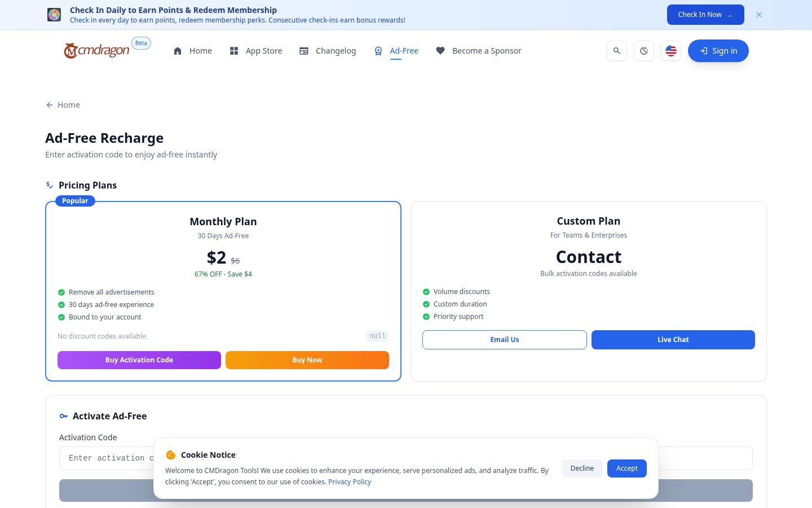Image resolution: width=812 pixels, height=508 pixels.
Task: Click the 67% OFF - Save $4 text
Action: click(223, 274)
